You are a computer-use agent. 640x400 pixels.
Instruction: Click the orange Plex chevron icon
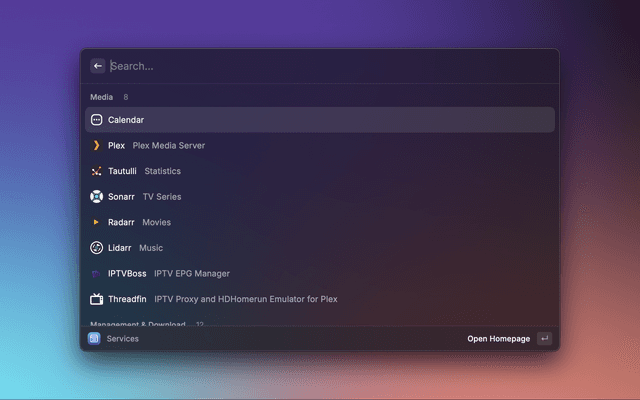pos(97,145)
